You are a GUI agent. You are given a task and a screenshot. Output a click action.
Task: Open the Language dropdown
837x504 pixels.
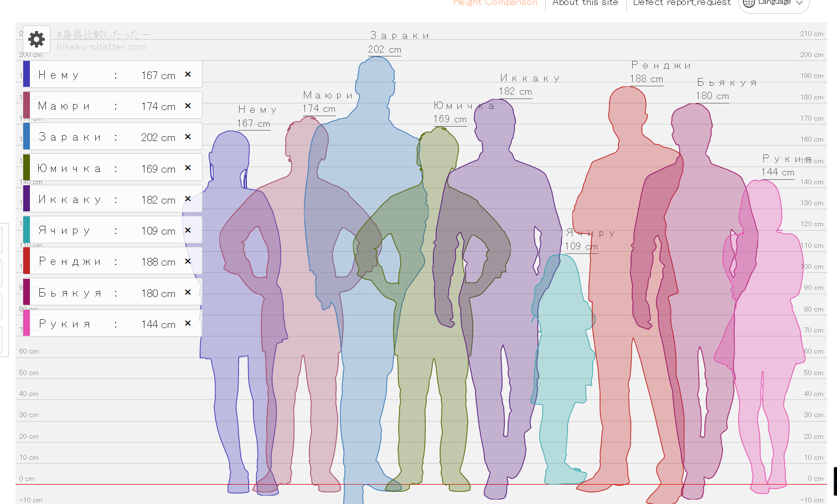[x=774, y=3]
